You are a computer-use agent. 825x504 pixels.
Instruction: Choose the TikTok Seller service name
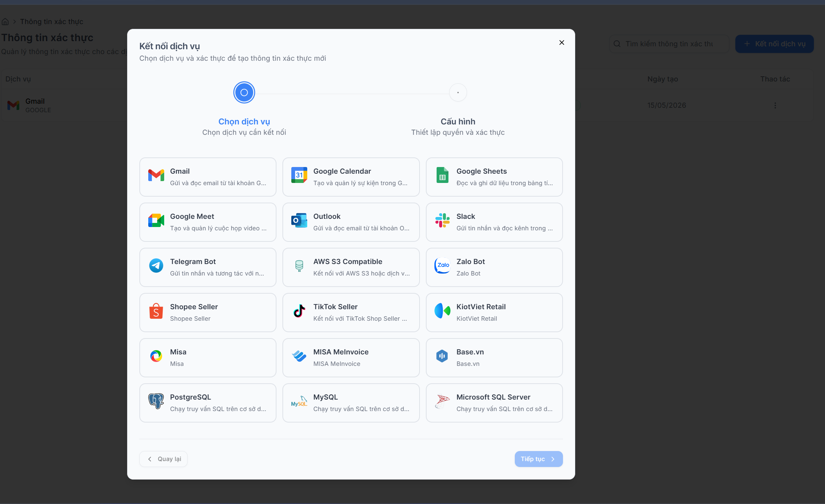point(335,307)
